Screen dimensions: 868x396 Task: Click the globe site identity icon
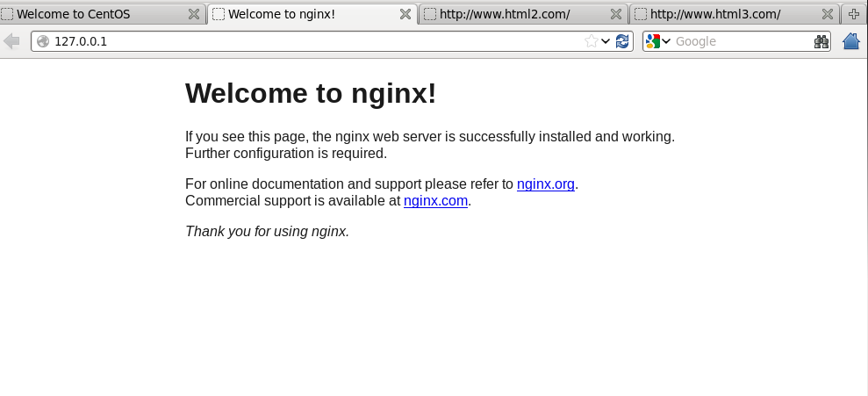click(x=43, y=41)
